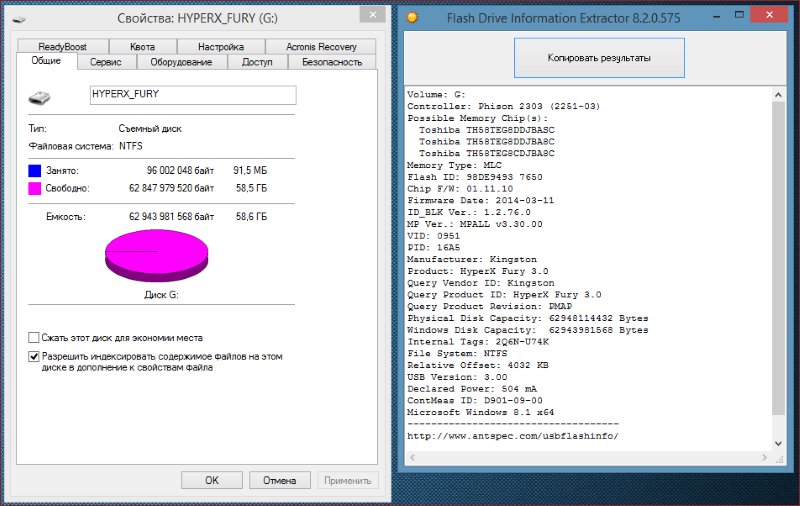The height and width of the screenshot is (506, 800).
Task: Click OK in the Properties dialog
Action: pyautogui.click(x=212, y=480)
